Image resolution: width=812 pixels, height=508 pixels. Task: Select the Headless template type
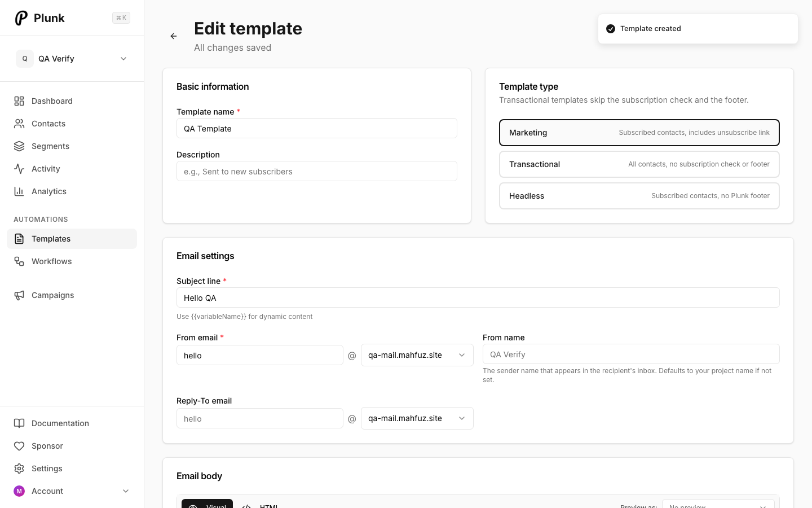(x=639, y=196)
